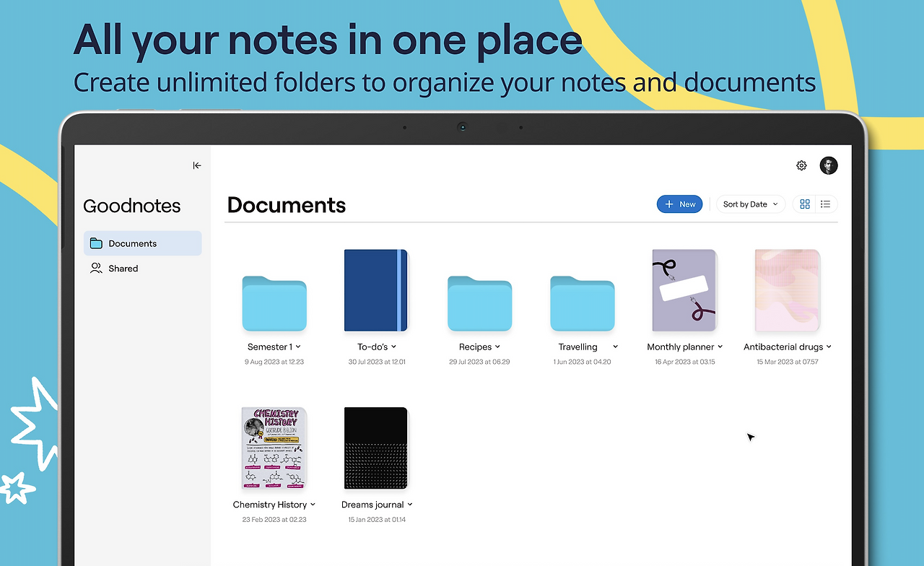The height and width of the screenshot is (566, 924).
Task: Expand the Chemistry History options chevron
Action: tap(313, 505)
